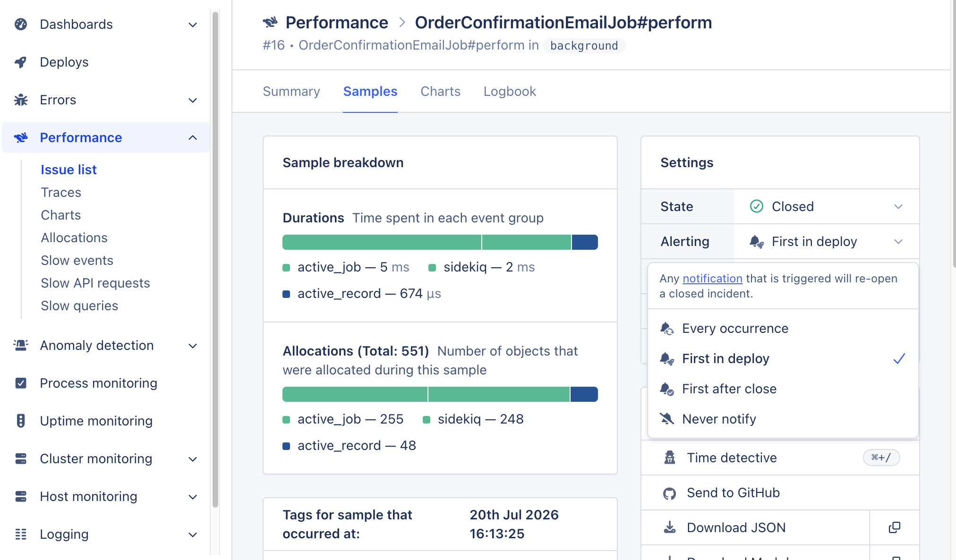Click the Time detective keyboard shortcut badge

click(881, 458)
